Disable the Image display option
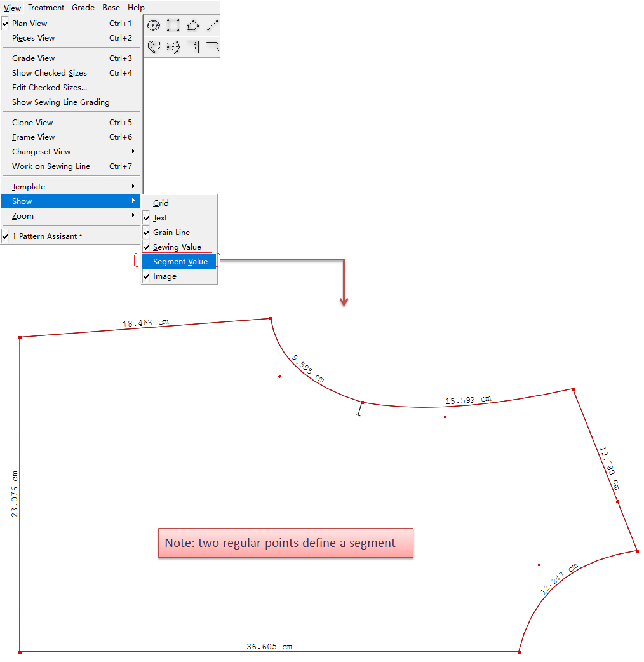This screenshot has width=644, height=662. pyautogui.click(x=164, y=276)
